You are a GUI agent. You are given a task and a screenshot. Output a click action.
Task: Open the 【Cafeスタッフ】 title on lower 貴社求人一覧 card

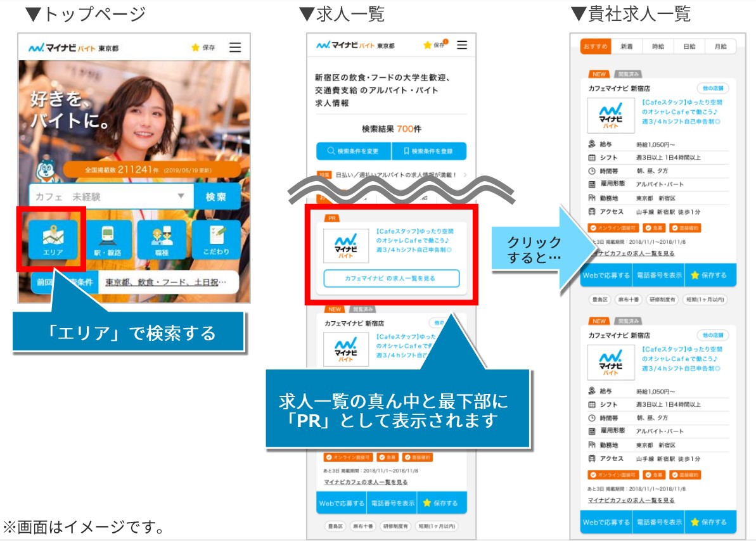682,359
